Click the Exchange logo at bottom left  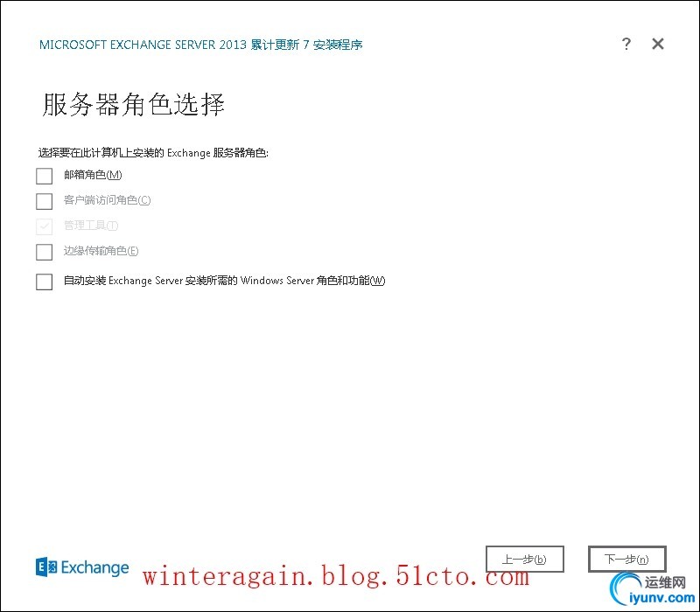pos(82,567)
